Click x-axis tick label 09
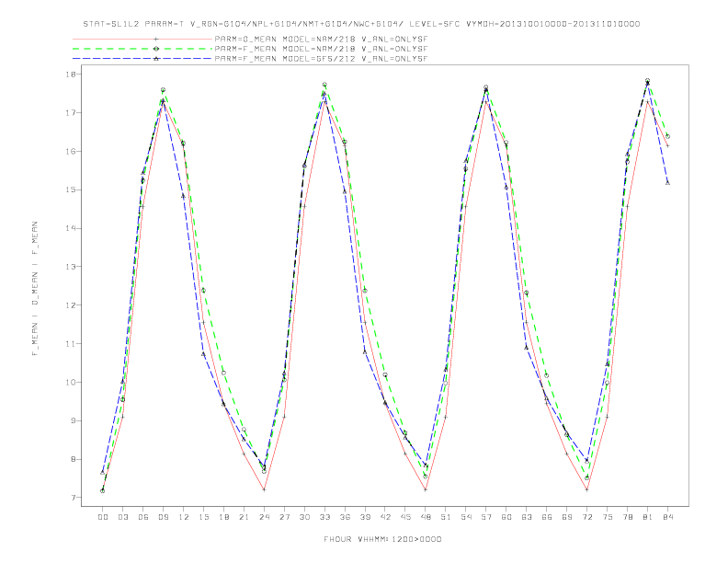728x563 pixels. coord(163,517)
